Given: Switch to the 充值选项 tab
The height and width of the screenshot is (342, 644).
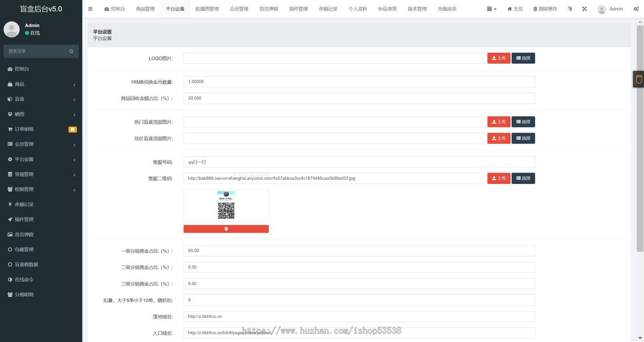Looking at the screenshot, I should (x=447, y=9).
